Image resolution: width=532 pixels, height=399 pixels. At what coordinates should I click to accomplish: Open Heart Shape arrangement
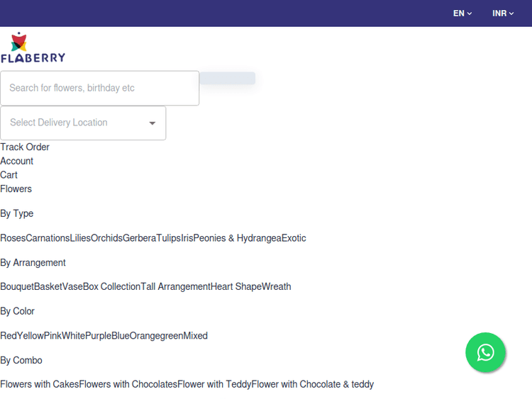[235, 287]
